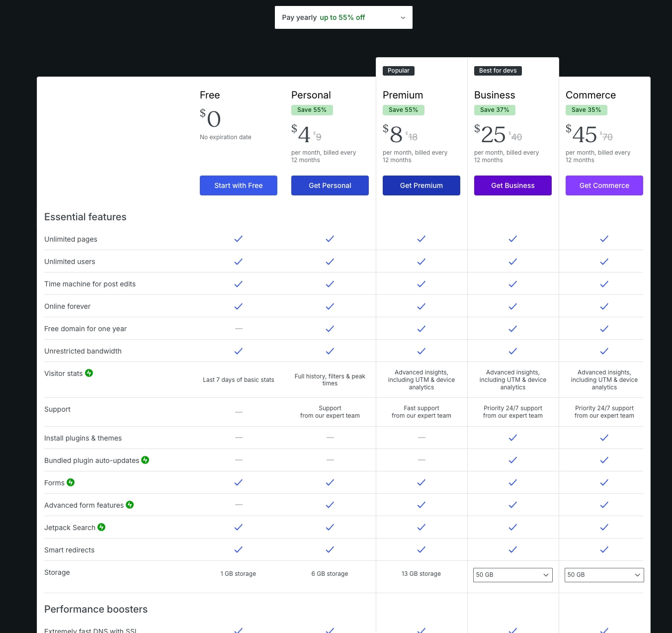Click the Jetpack icon next to Visitor stats
The width and height of the screenshot is (672, 633).
tap(89, 373)
